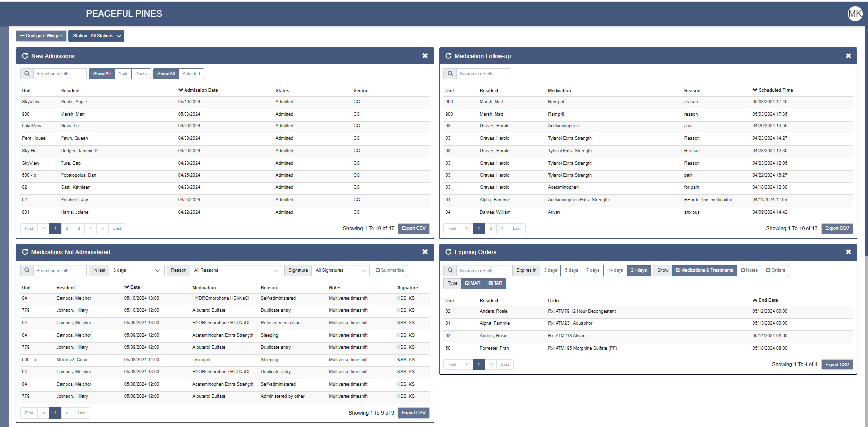Screen dimensions: 868x427
Task: Refresh the Medications Not Administered widget
Action: [x=25, y=252]
